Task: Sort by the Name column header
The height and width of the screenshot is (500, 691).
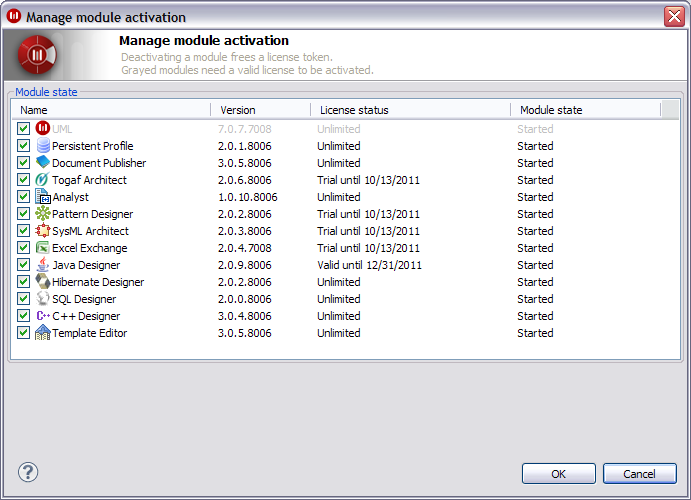Action: click(111, 110)
